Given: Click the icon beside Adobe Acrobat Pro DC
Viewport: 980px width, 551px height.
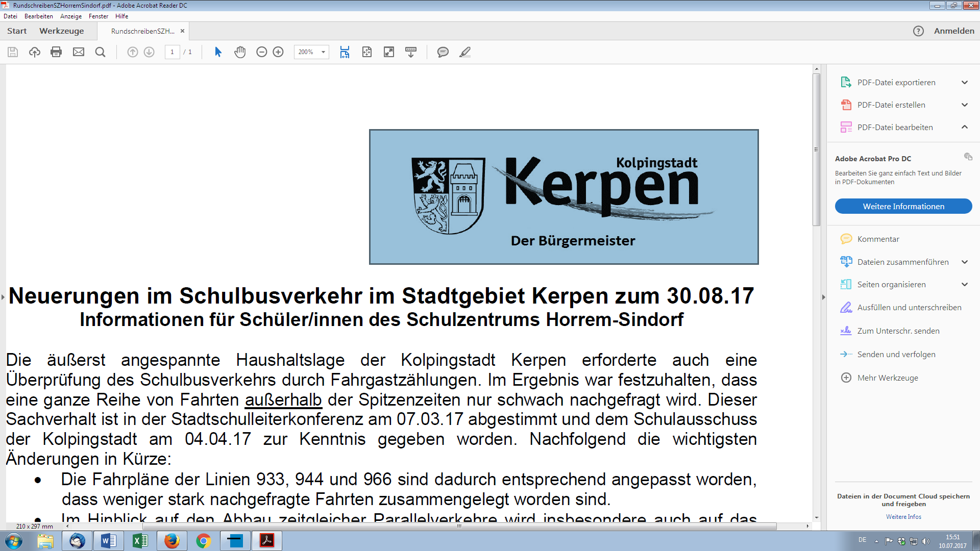Looking at the screenshot, I should coord(968,157).
